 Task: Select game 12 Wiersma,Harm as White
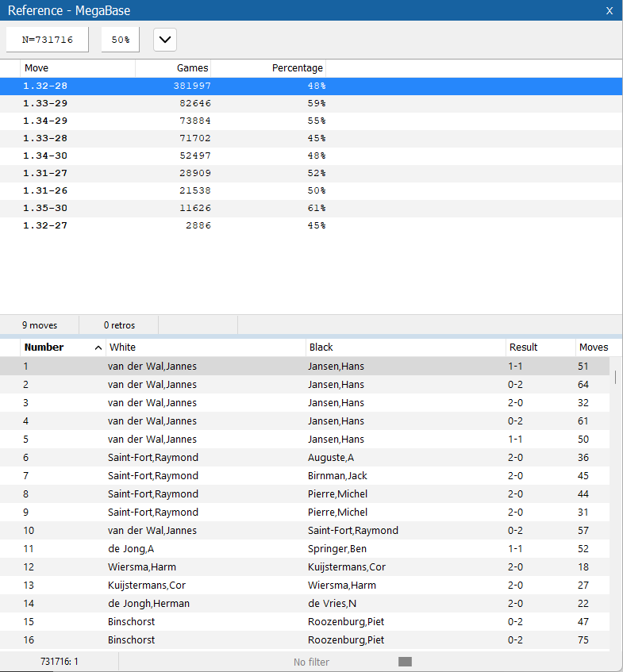point(305,567)
